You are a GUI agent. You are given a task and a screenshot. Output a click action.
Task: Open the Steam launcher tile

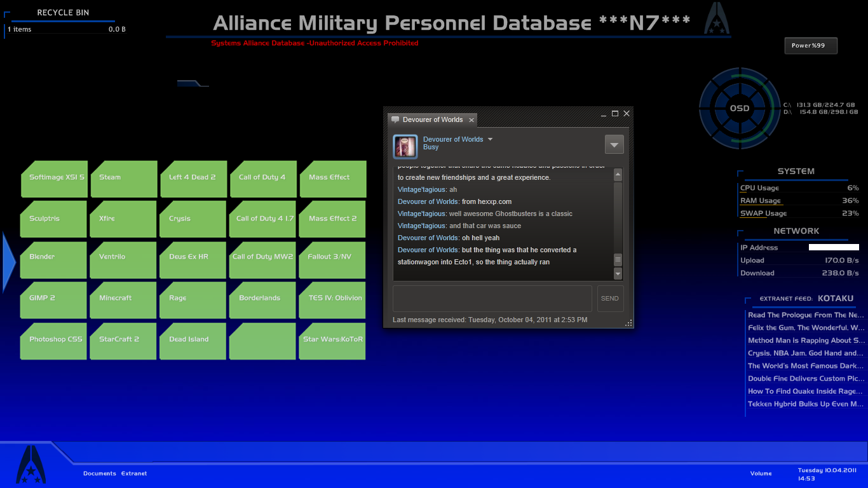coord(123,179)
